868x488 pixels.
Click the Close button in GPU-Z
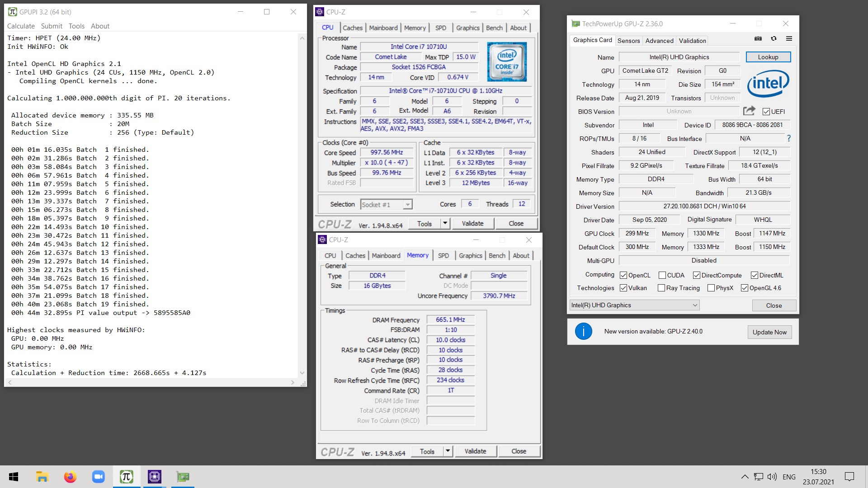pyautogui.click(x=774, y=305)
